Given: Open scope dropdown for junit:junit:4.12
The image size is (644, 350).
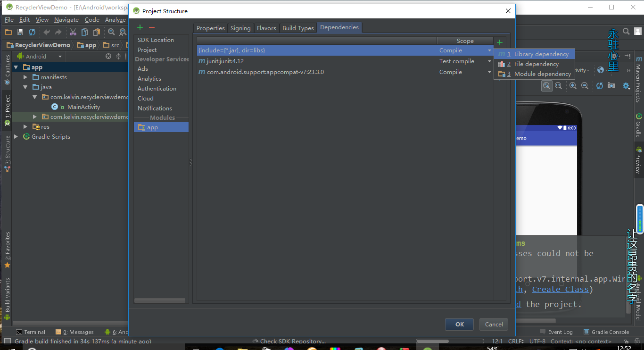Looking at the screenshot, I should 489,61.
